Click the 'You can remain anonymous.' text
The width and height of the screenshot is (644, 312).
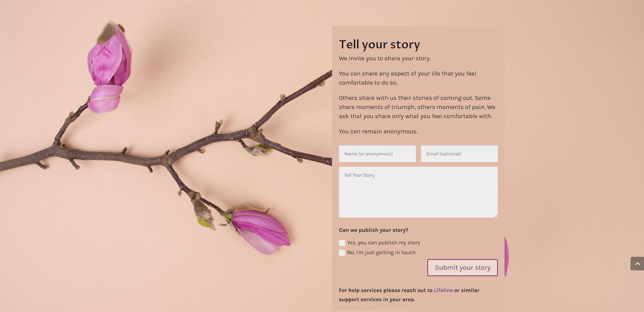click(x=378, y=131)
